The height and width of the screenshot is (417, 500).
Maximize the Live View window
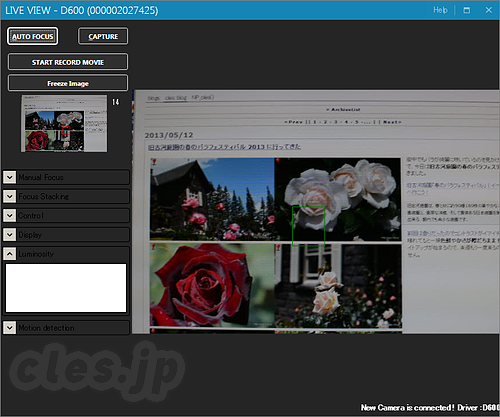pyautogui.click(x=467, y=10)
